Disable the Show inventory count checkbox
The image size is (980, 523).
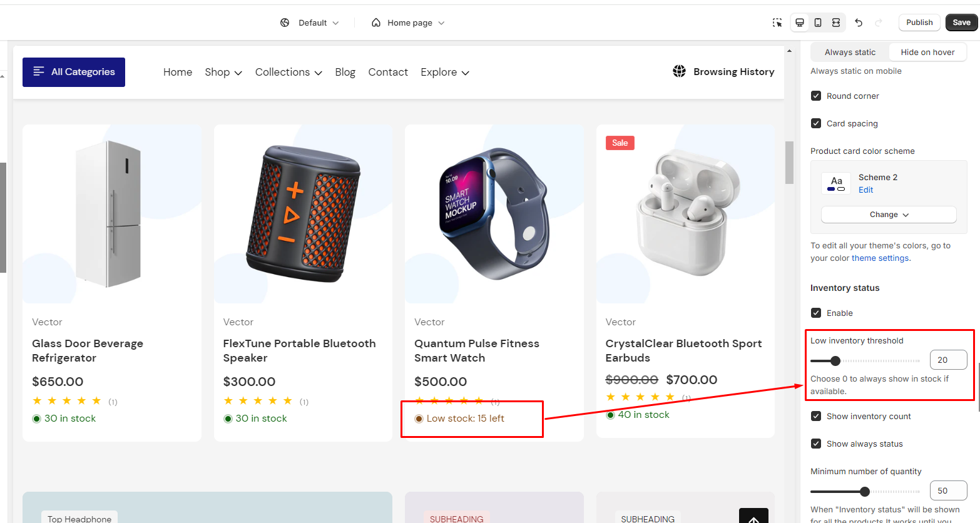(x=816, y=416)
